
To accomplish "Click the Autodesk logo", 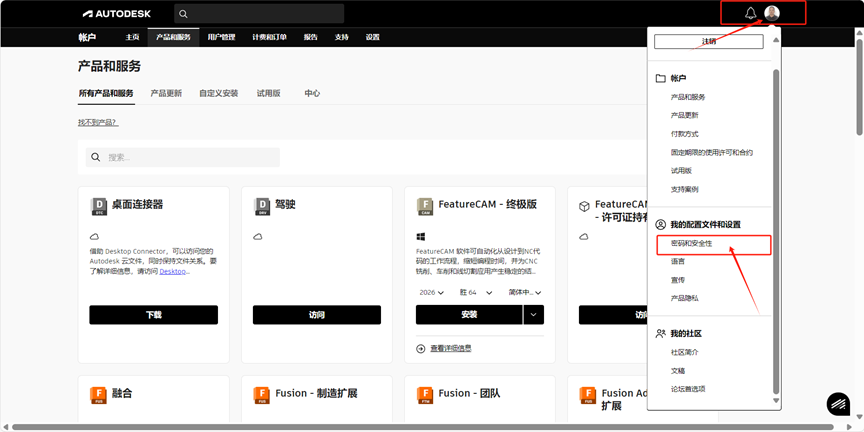I will click(117, 13).
